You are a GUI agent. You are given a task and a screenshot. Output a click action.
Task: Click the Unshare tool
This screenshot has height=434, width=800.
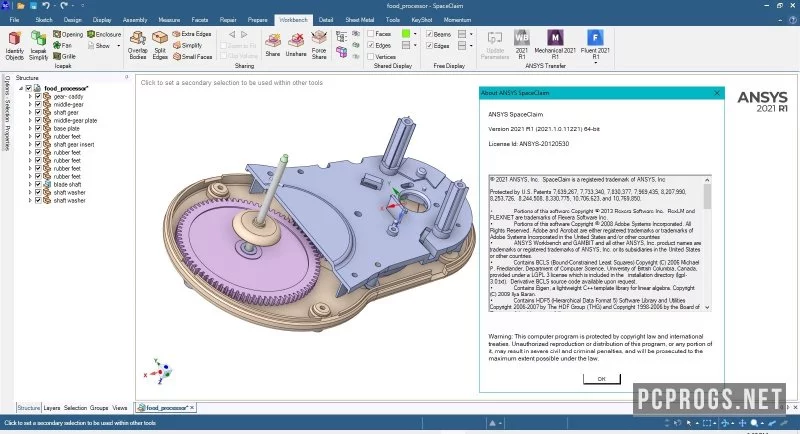point(295,45)
